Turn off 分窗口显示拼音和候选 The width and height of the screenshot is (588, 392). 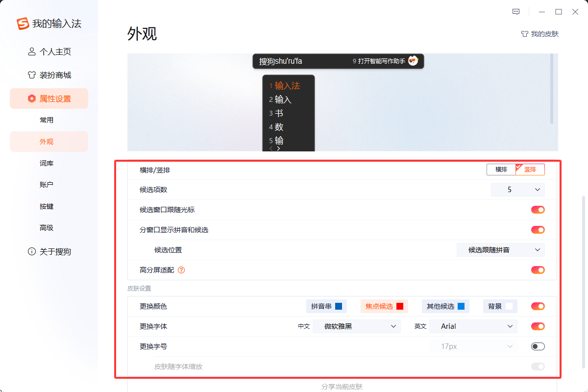538,229
